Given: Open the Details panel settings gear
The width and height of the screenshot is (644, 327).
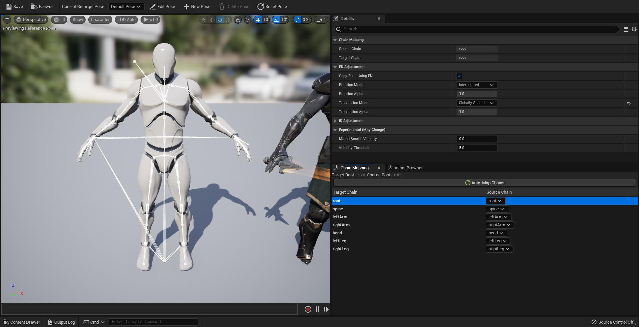Looking at the screenshot, I should (634, 29).
